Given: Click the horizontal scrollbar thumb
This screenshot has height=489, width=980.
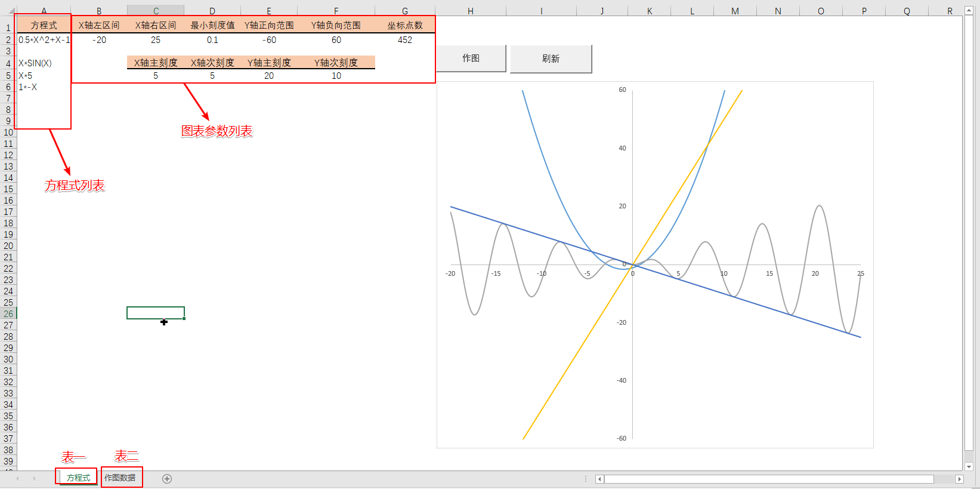Looking at the screenshot, I should (769, 479).
